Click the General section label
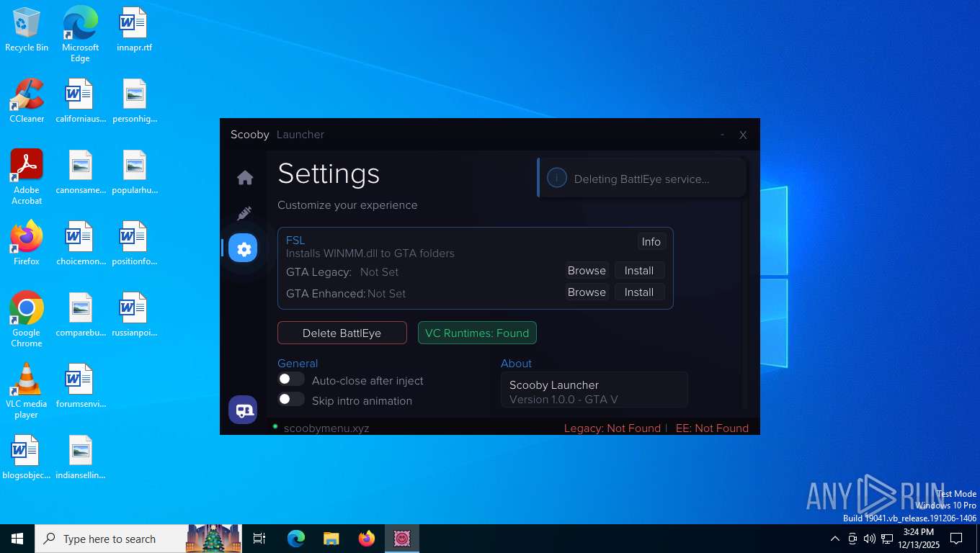 [298, 364]
